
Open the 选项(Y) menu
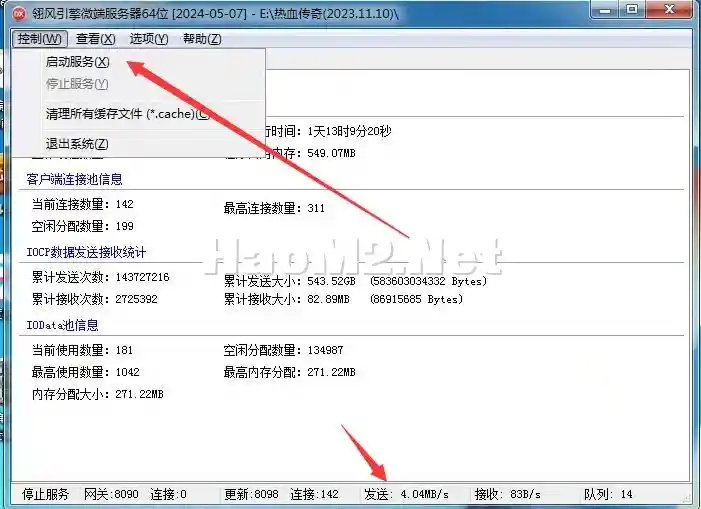(149, 39)
